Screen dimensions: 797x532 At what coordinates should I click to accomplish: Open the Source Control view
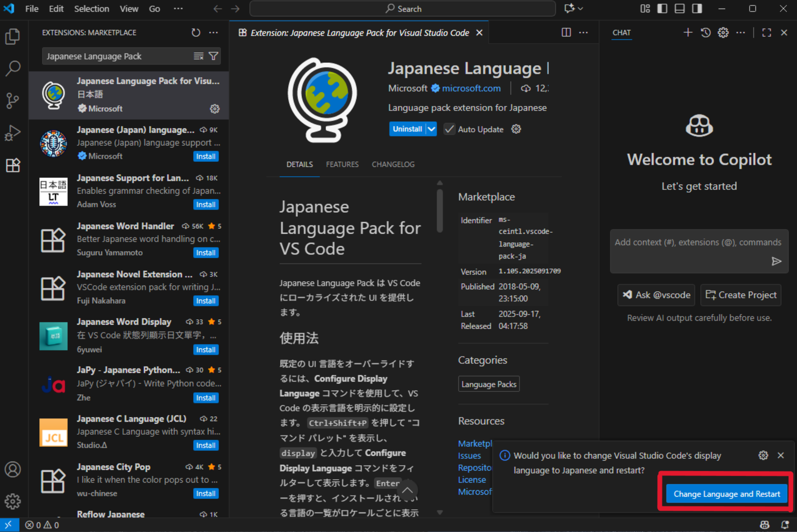click(12, 101)
